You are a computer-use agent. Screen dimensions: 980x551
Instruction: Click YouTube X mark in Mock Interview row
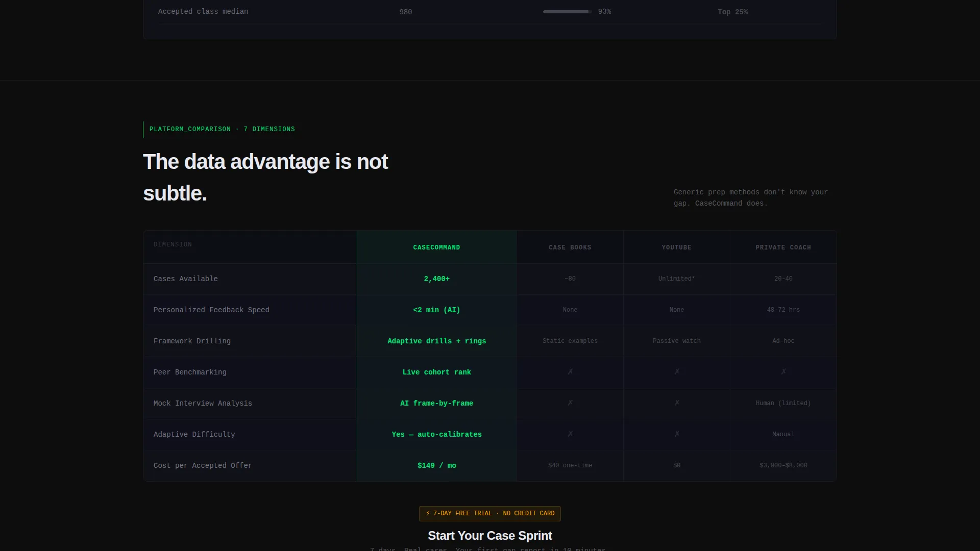click(x=677, y=403)
